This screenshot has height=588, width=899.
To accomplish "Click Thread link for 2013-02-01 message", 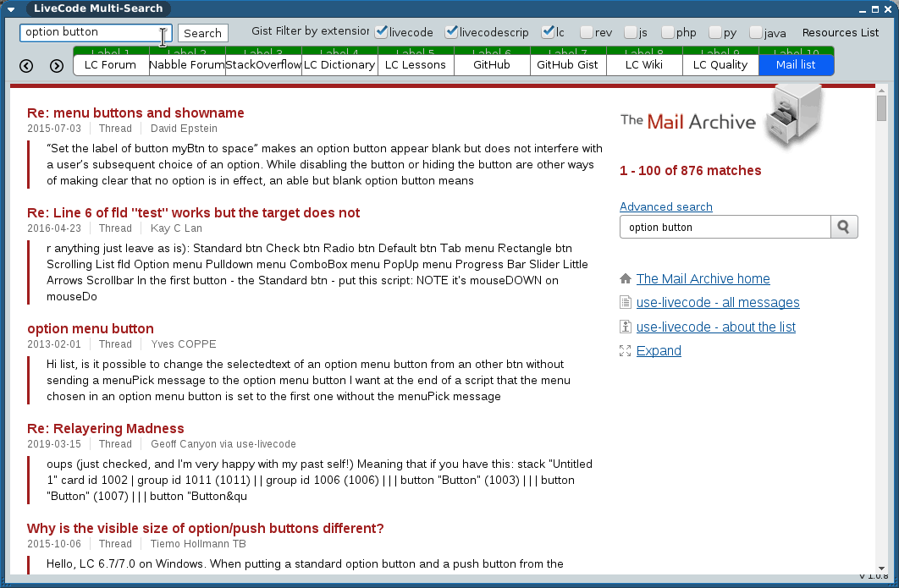I will 115,343.
